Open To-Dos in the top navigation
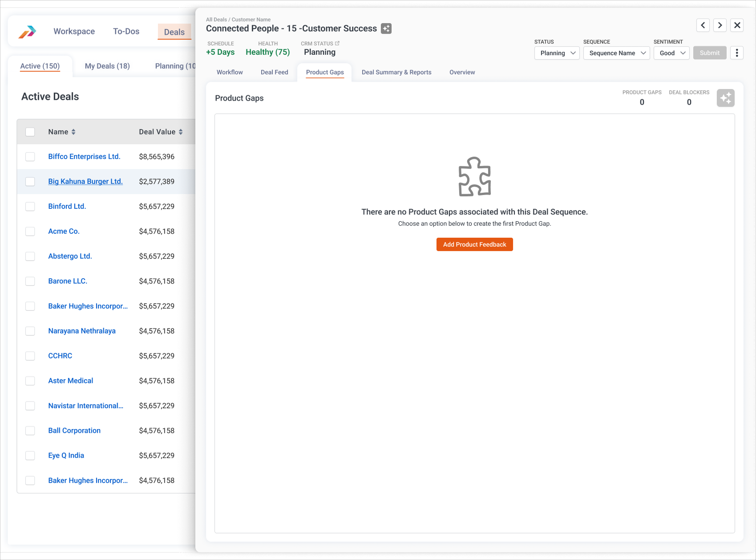 [126, 32]
